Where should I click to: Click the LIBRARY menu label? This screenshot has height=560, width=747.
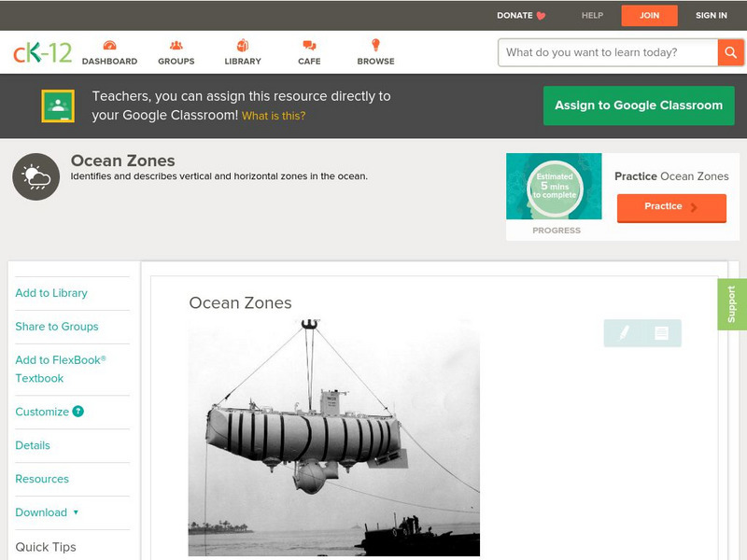tap(243, 62)
